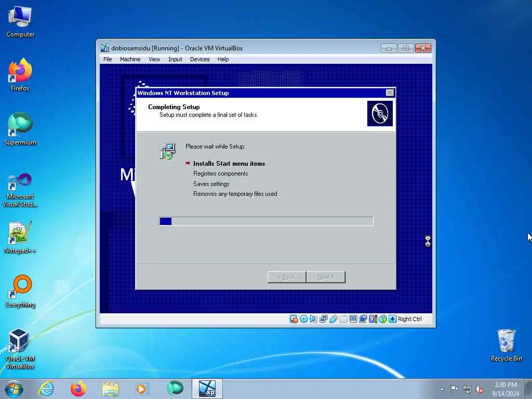
Task: Open Windows Media Player from the taskbar
Action: point(142,389)
